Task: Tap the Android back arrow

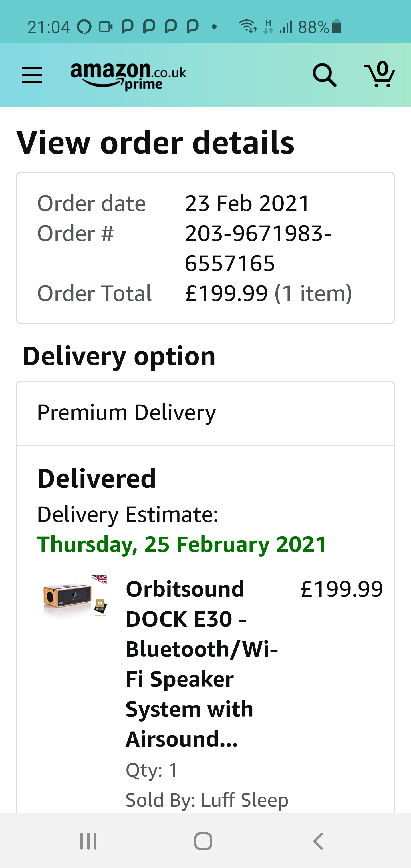Action: pos(318,841)
